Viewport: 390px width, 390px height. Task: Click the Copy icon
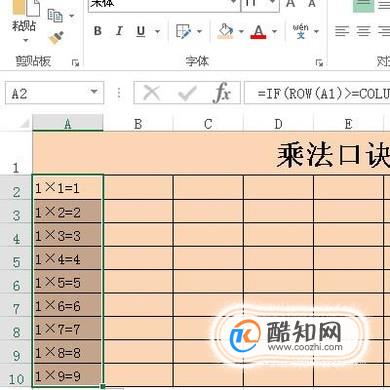[x=55, y=16]
